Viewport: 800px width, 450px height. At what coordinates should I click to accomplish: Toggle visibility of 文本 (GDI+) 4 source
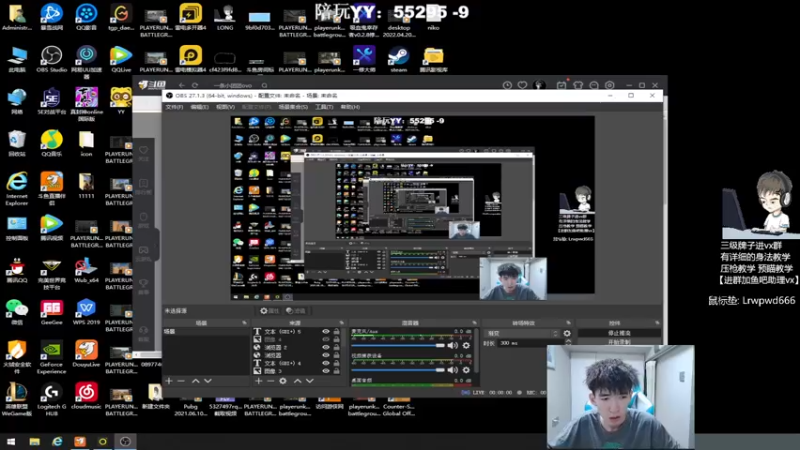pos(326,363)
